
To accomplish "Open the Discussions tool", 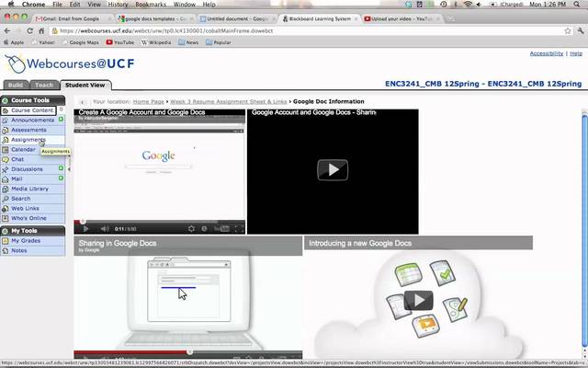I will (x=27, y=169).
